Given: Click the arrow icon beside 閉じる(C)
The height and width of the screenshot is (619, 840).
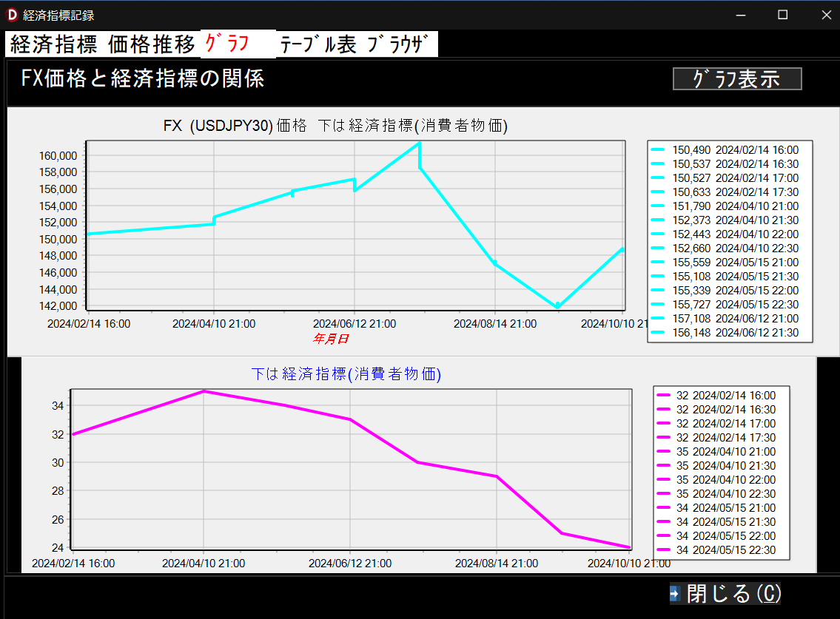Looking at the screenshot, I should click(x=675, y=593).
